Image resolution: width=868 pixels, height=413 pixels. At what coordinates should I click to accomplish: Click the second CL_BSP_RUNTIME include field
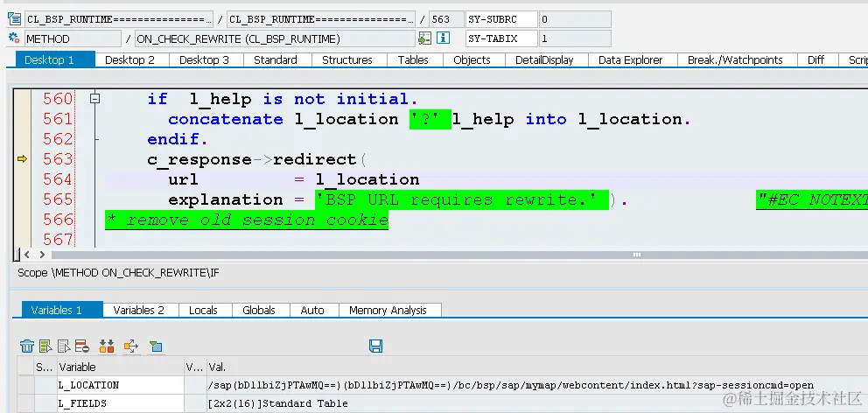click(x=320, y=19)
